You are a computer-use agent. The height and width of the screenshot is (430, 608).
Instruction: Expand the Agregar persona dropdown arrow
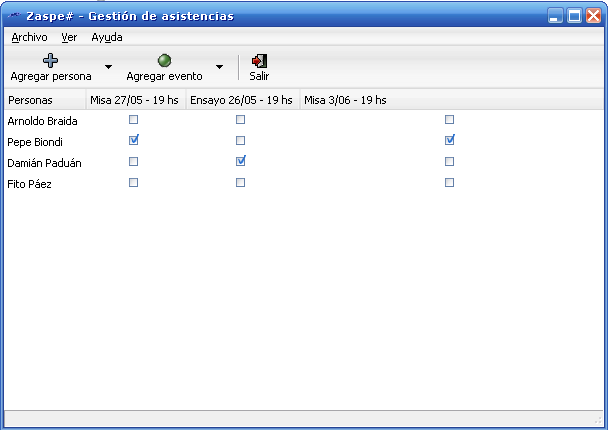(108, 68)
